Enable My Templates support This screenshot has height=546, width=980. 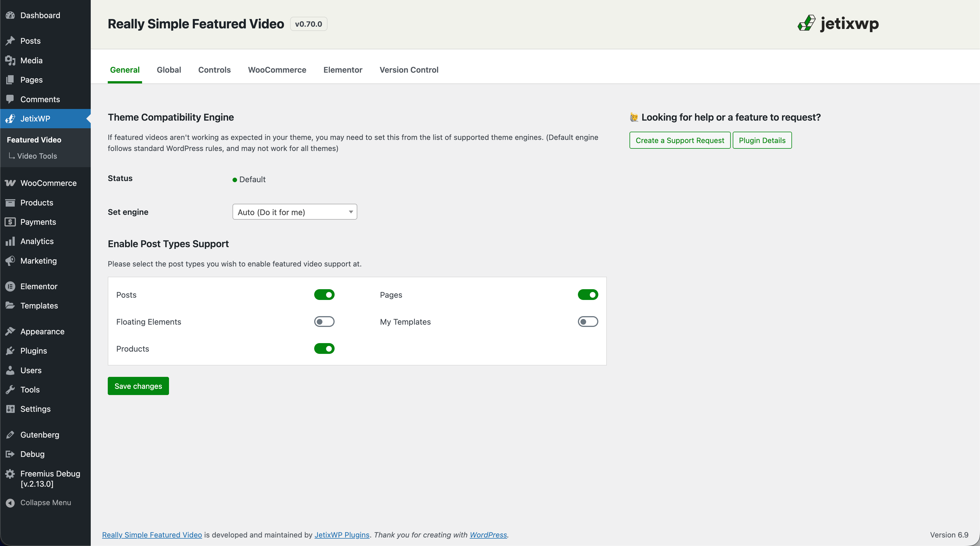pyautogui.click(x=587, y=321)
